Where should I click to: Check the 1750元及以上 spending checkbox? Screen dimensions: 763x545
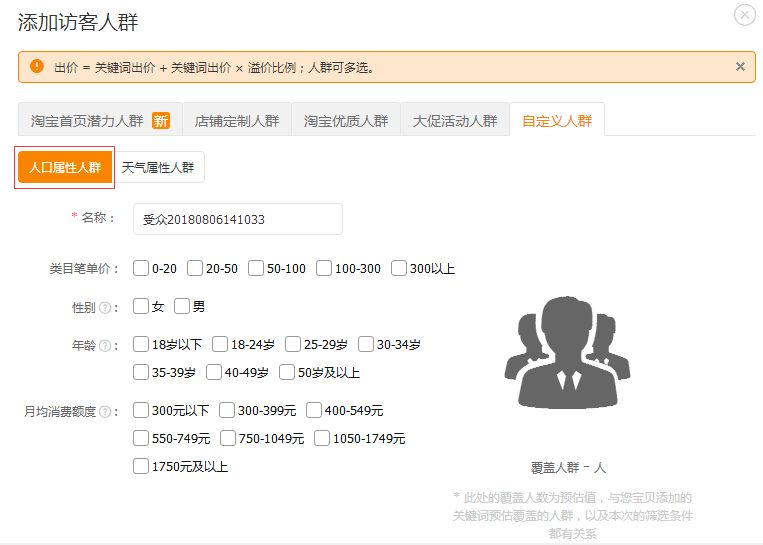(141, 466)
